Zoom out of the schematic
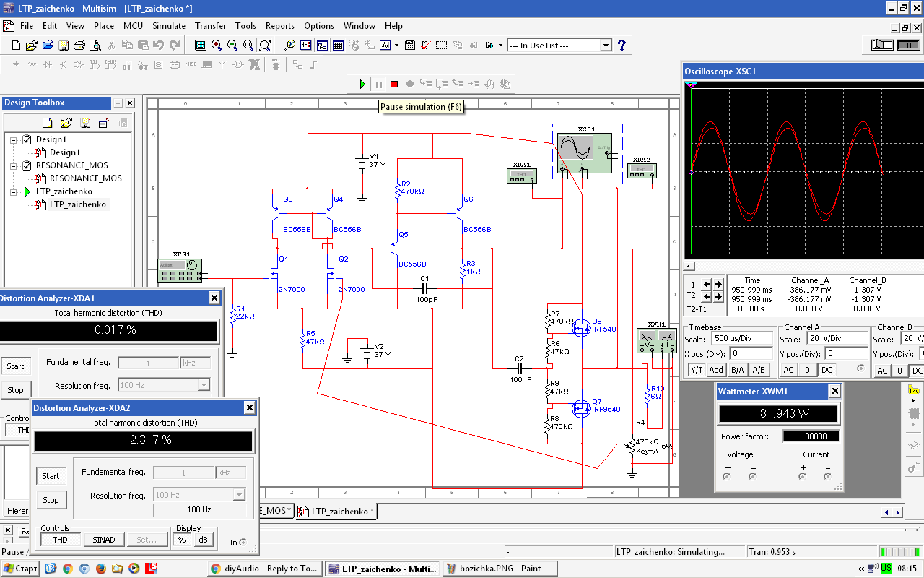This screenshot has height=578, width=924. click(232, 45)
